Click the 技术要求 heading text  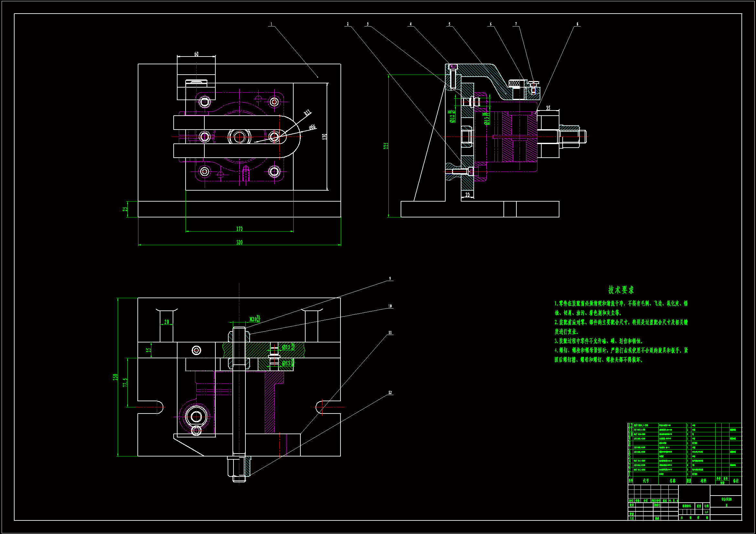coord(621,290)
